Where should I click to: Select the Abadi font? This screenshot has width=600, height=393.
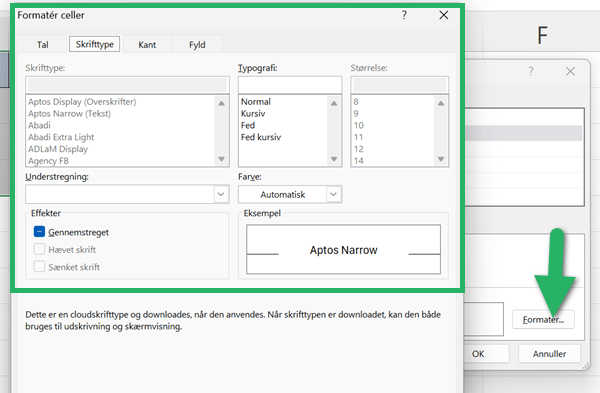39,126
